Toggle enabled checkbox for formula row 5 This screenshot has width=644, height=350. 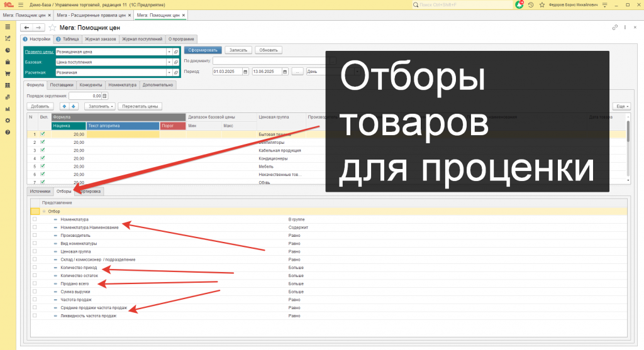point(43,166)
